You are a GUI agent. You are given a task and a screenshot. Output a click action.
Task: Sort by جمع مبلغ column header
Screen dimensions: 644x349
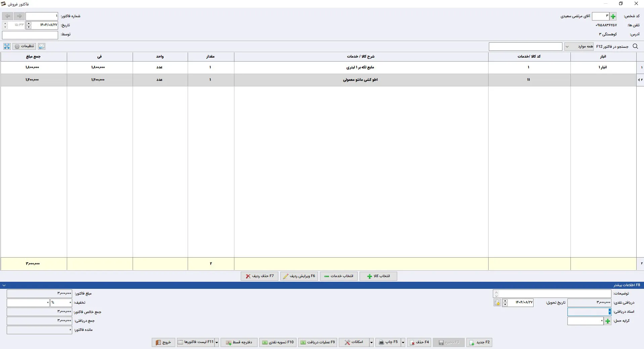[34, 56]
